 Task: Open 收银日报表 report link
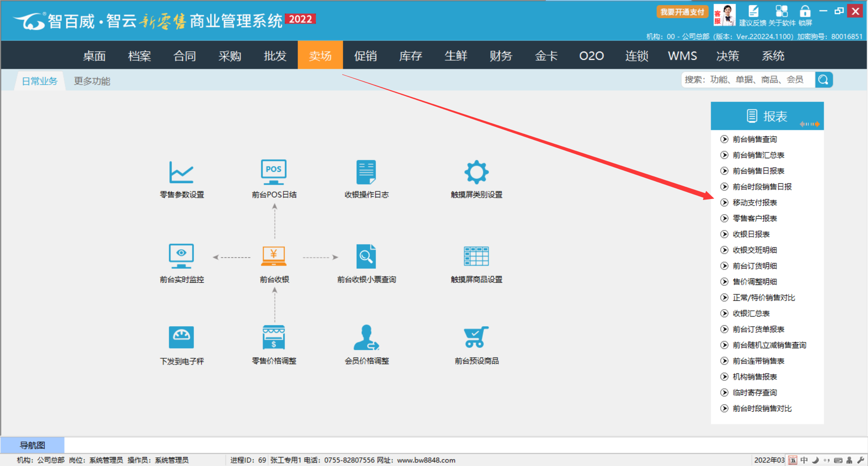[x=751, y=234]
